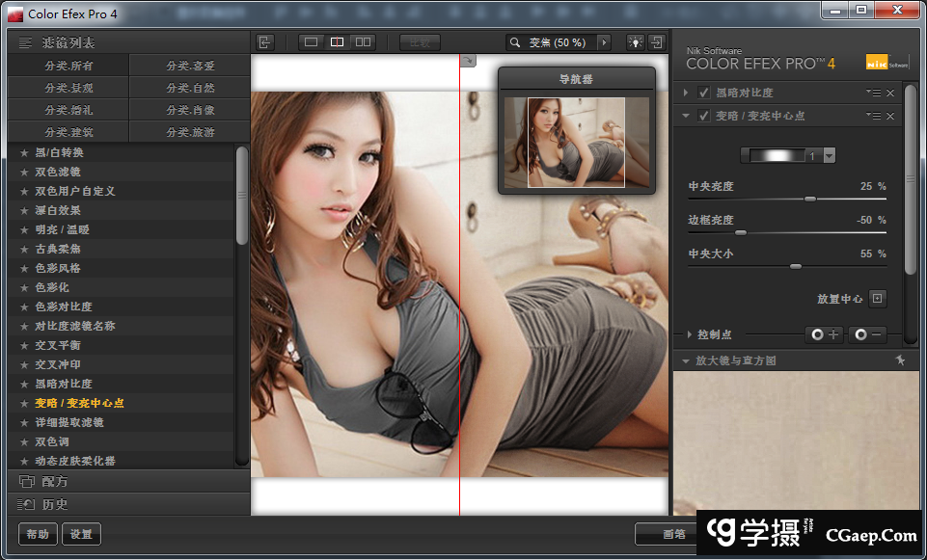Uncheck the 黑暗对比度 filter checkbox

[704, 93]
